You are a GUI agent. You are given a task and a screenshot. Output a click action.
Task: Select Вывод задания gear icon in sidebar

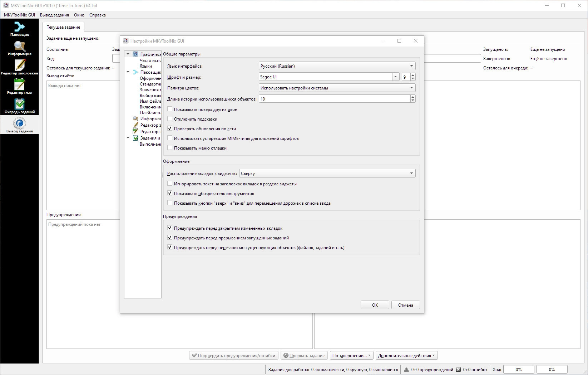pyautogui.click(x=20, y=123)
